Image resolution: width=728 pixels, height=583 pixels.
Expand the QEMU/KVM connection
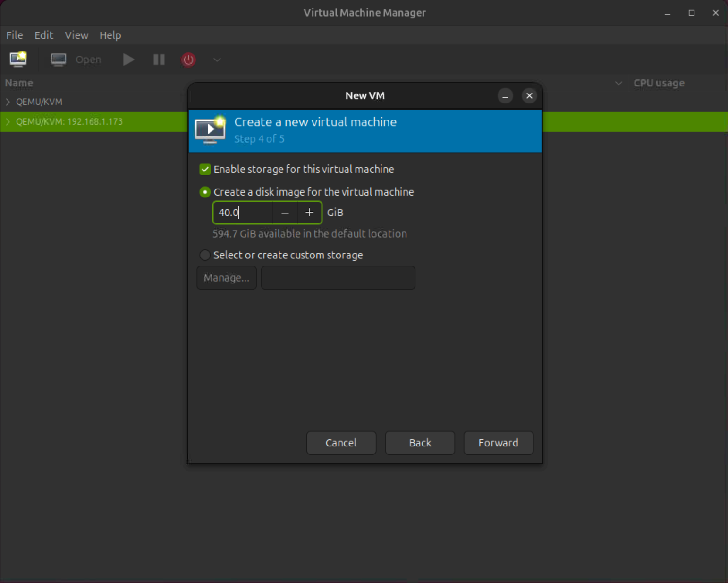[8, 102]
